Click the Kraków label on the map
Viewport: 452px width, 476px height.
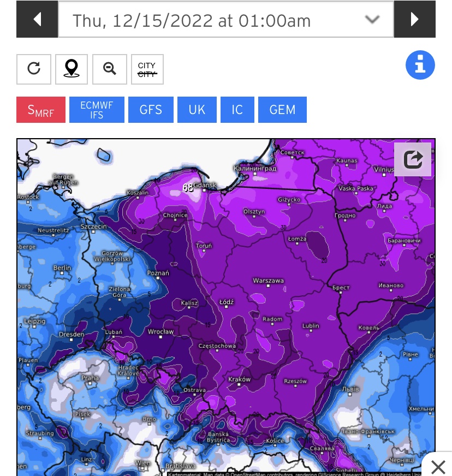click(x=240, y=379)
